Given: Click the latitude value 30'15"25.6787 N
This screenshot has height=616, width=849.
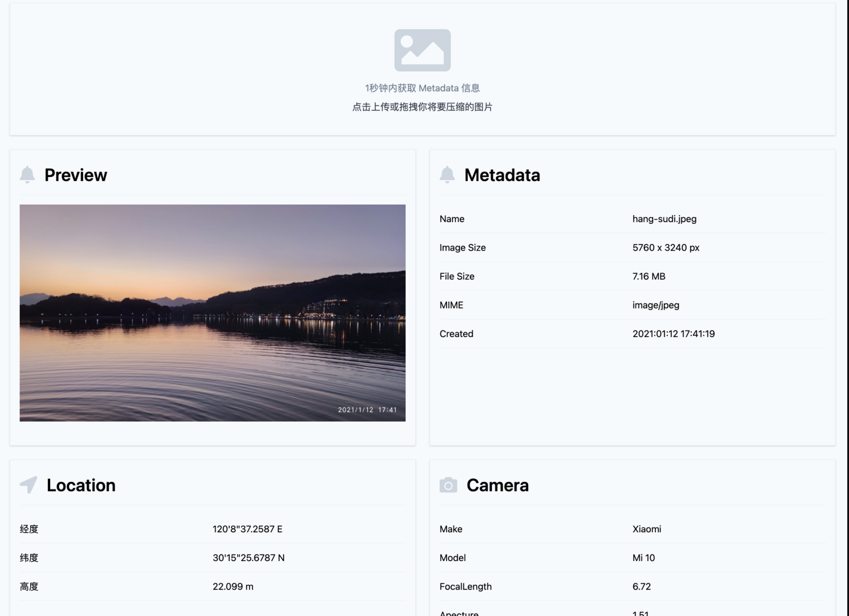Looking at the screenshot, I should point(248,558).
